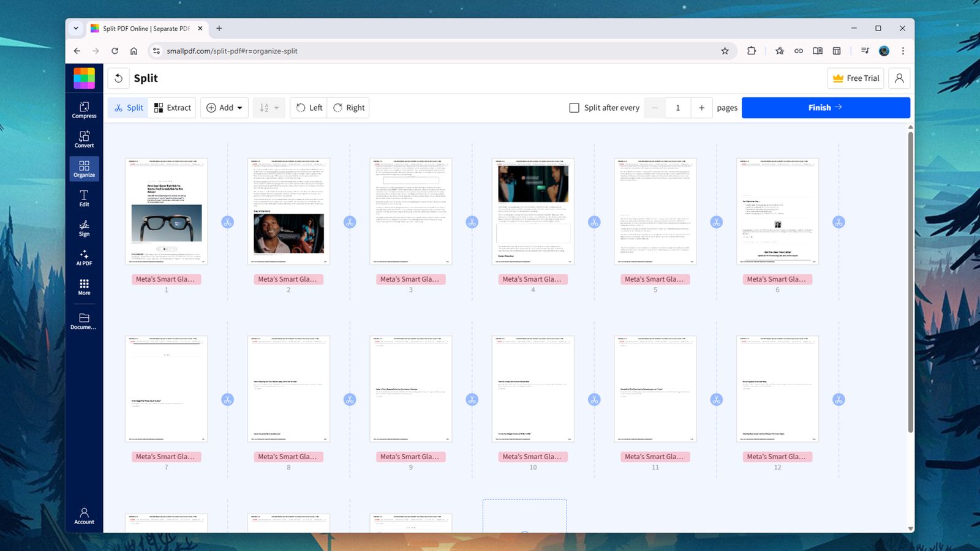980x551 pixels.
Task: Bookmark this page with star icon
Action: [725, 51]
